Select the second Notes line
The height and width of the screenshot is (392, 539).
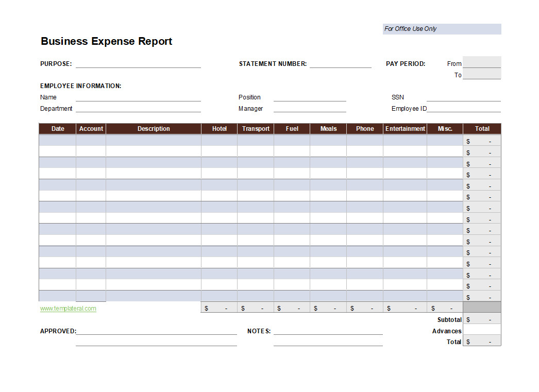328,342
